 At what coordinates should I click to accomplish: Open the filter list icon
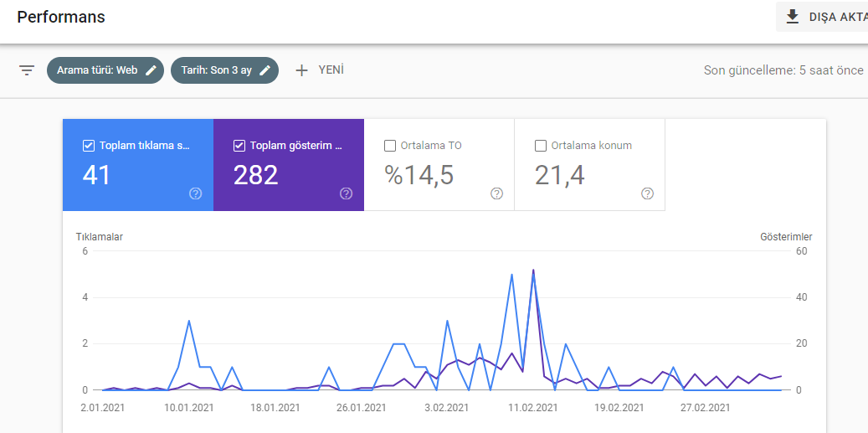click(x=27, y=70)
